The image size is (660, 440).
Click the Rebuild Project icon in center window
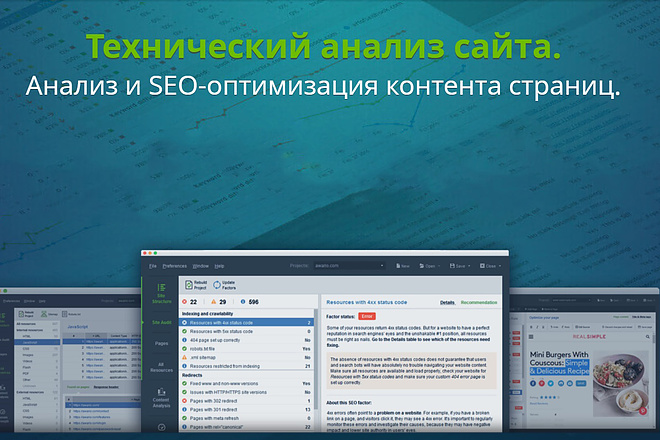click(x=189, y=285)
